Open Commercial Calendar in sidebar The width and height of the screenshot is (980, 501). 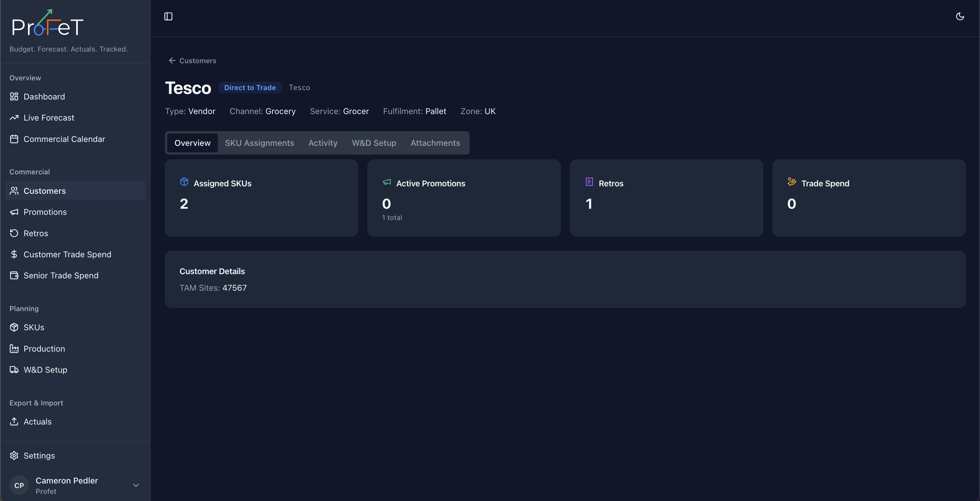(75, 139)
